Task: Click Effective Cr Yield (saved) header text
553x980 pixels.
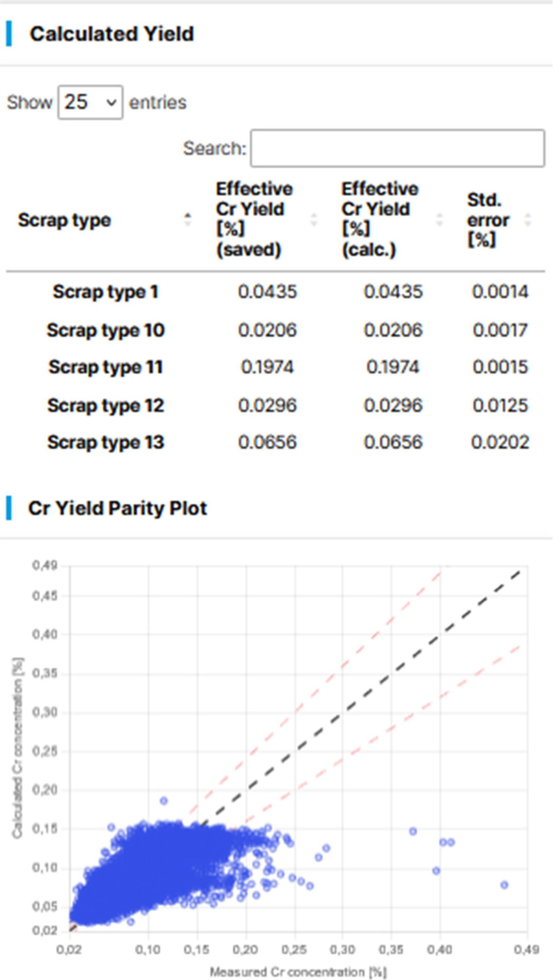Action: point(254,219)
